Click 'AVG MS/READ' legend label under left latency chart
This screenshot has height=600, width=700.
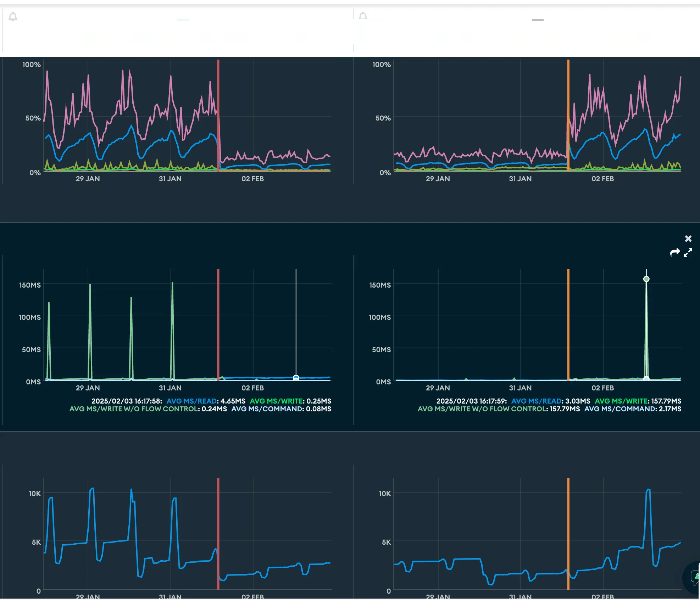[x=191, y=401]
